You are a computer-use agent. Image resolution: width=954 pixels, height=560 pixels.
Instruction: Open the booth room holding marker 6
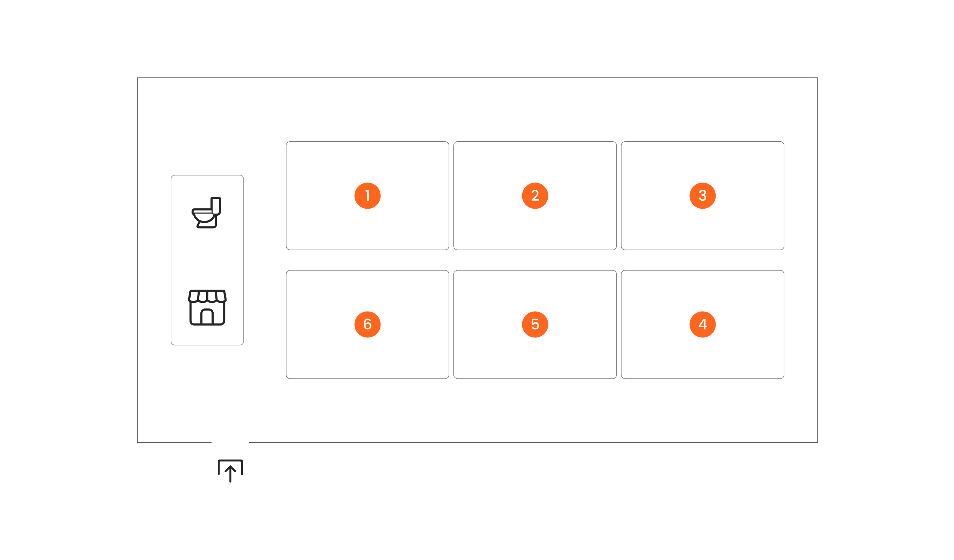[x=367, y=324]
